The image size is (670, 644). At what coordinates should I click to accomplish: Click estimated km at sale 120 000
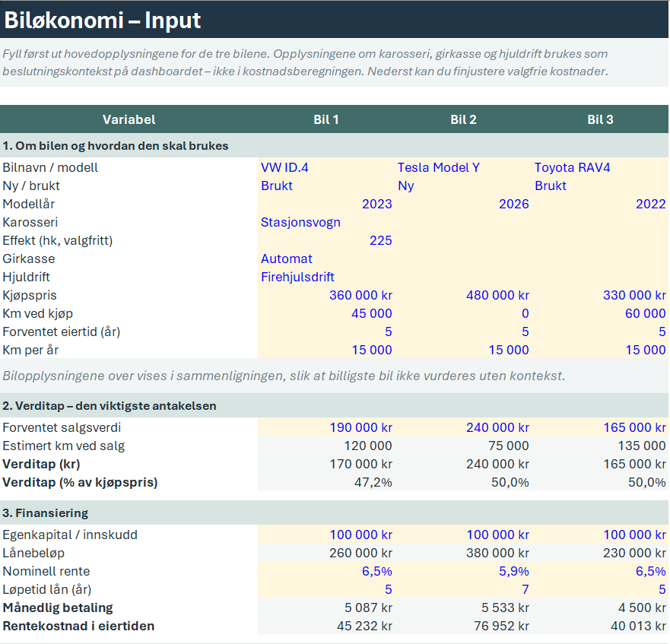(x=368, y=446)
